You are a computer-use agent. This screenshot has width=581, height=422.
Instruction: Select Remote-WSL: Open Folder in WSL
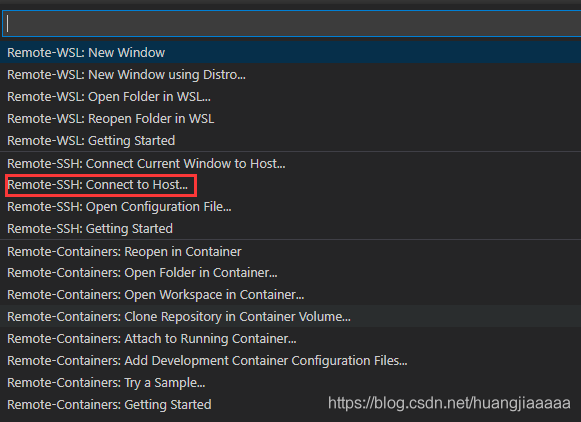(290, 96)
